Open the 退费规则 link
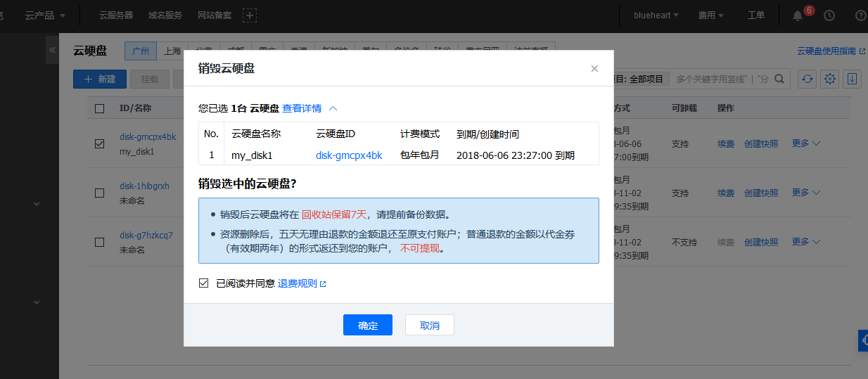 (298, 283)
